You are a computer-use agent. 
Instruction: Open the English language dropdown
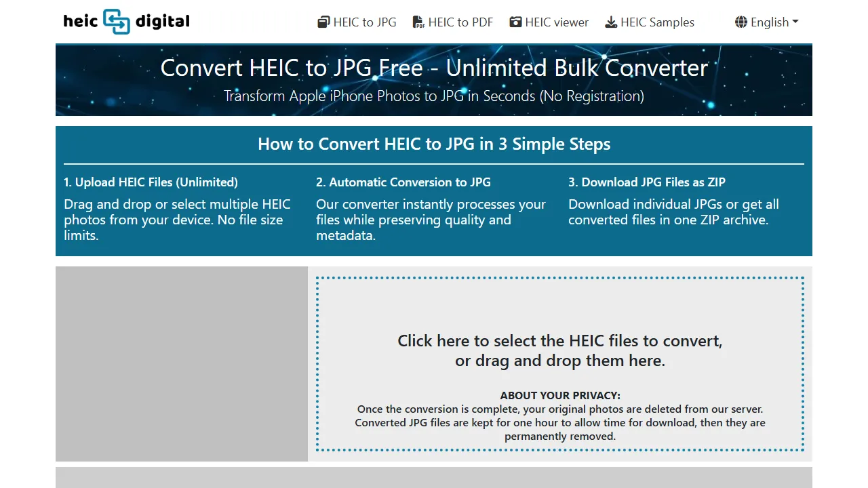[766, 22]
